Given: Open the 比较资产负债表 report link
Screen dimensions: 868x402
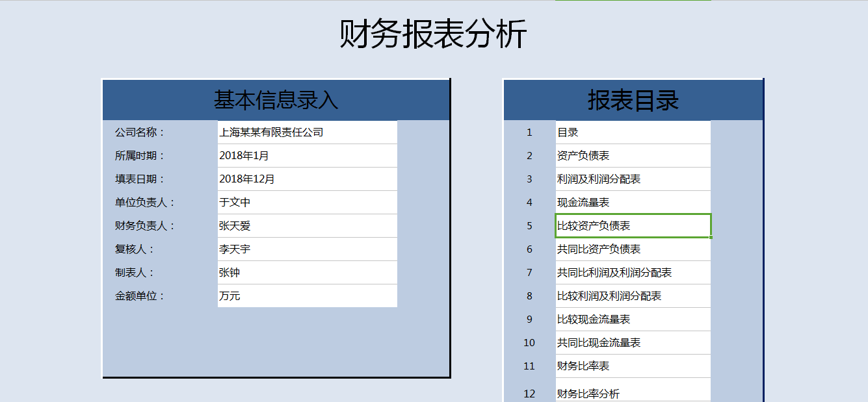Looking at the screenshot, I should pos(633,226).
